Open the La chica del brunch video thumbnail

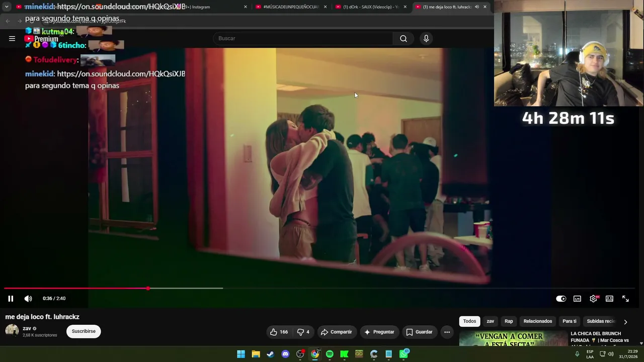pos(513,339)
